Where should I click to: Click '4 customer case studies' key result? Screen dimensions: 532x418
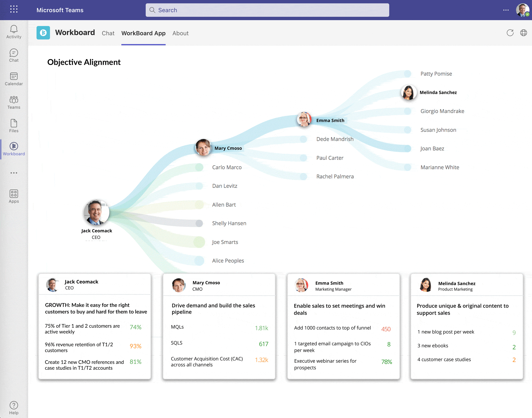(444, 359)
